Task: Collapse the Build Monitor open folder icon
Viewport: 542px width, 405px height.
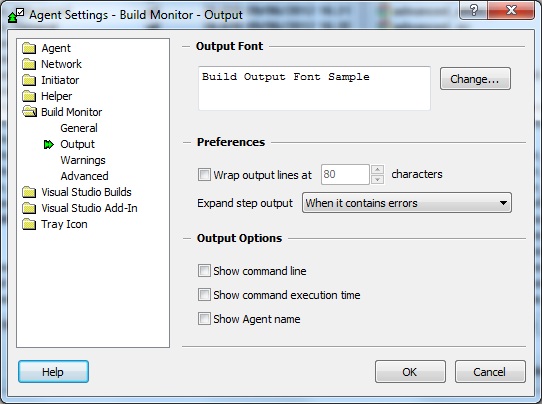Action: (29, 112)
